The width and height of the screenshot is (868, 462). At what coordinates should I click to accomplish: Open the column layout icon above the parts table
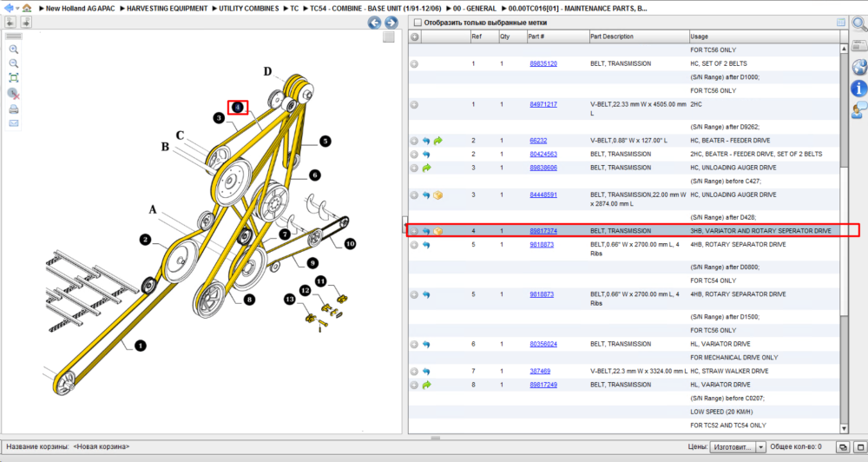click(x=841, y=23)
